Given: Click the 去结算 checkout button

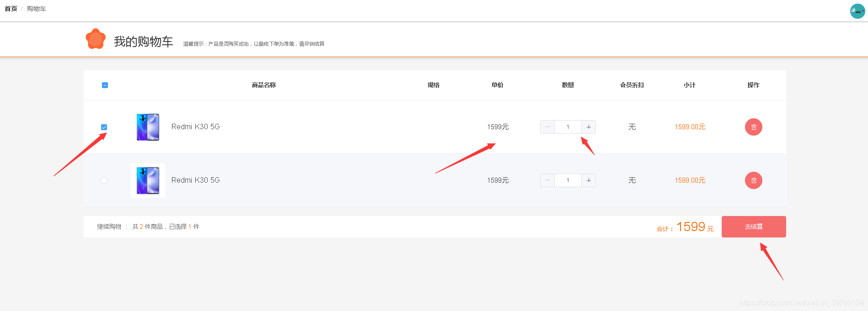Looking at the screenshot, I should tap(754, 227).
